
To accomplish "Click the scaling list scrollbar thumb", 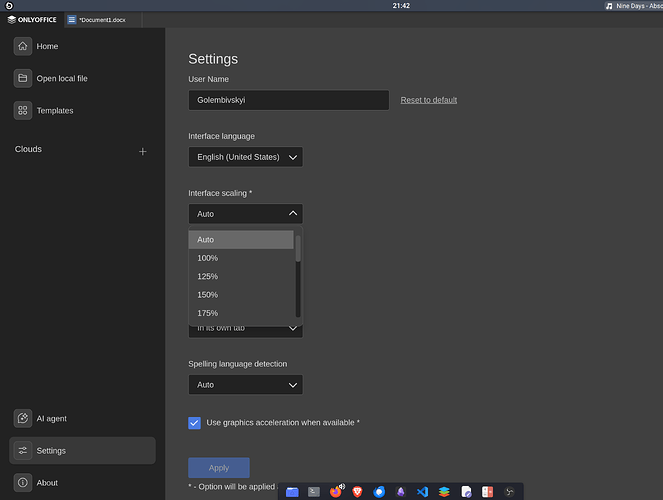I will (298, 249).
